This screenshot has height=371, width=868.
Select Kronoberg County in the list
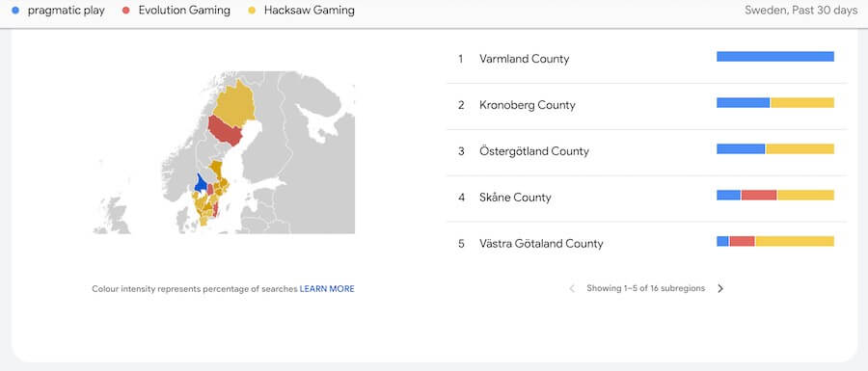646,105
